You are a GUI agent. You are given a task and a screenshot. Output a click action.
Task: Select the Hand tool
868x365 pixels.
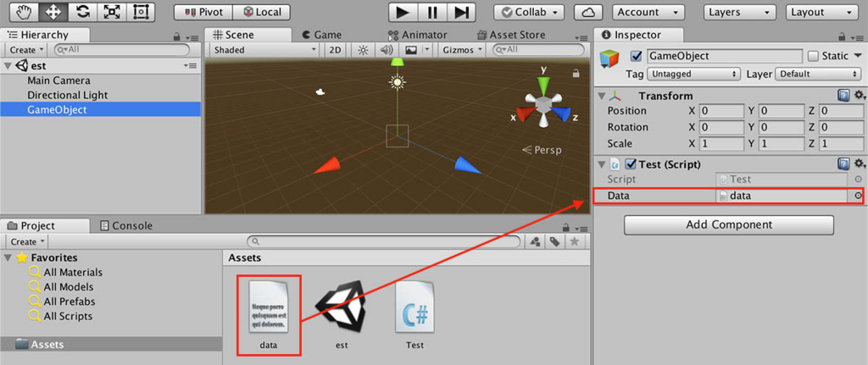23,12
